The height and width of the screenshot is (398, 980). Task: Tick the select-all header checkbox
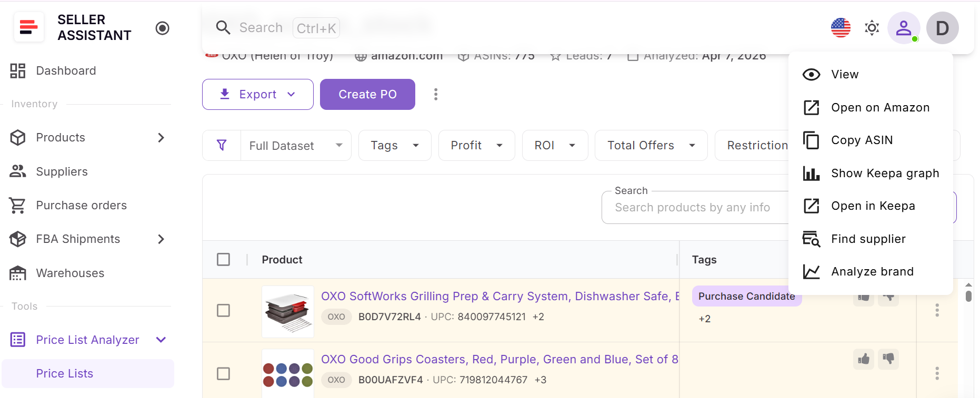pos(224,260)
